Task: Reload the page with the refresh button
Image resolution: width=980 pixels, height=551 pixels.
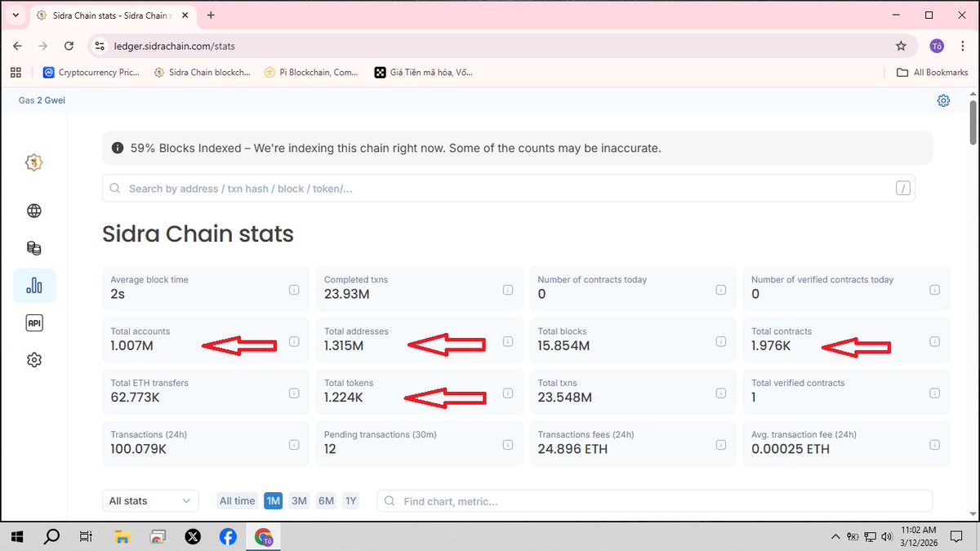Action: (x=69, y=47)
